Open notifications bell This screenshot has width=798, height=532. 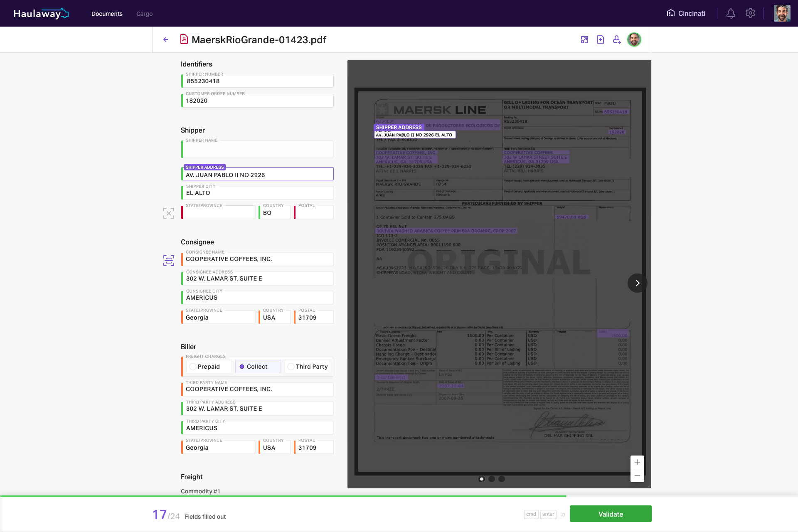click(731, 13)
